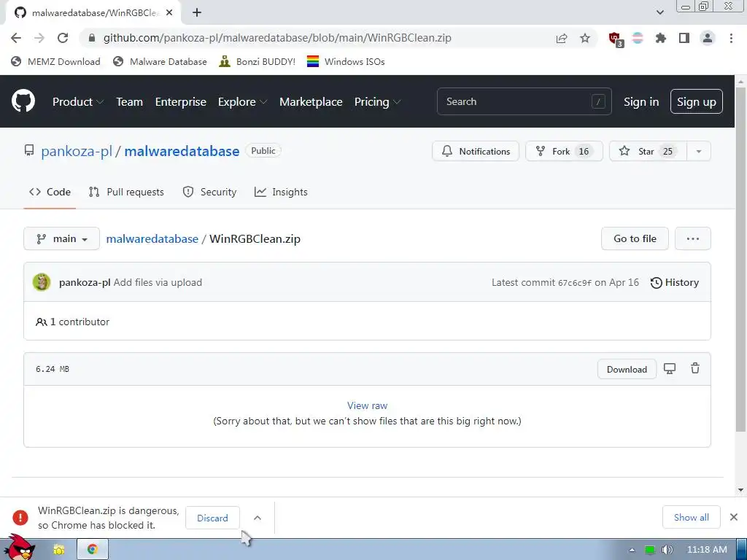Open the Extensions puzzle piece icon
The image size is (747, 560).
(660, 38)
